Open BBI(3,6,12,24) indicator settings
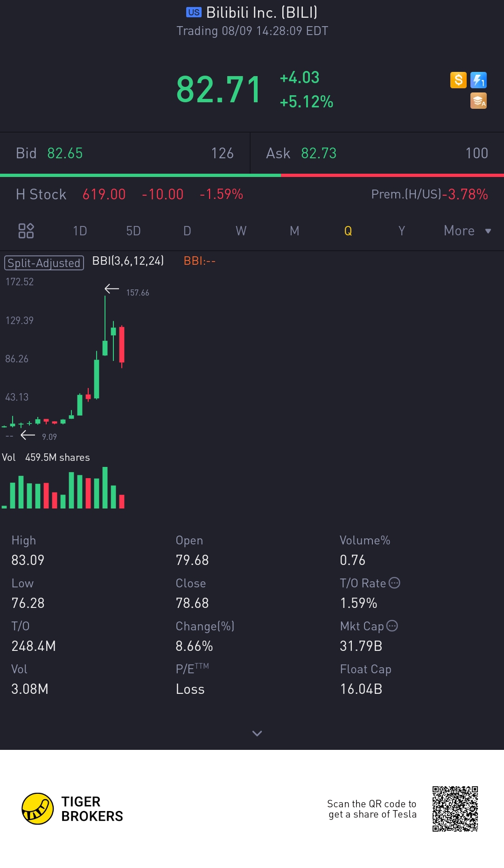The width and height of the screenshot is (504, 868). click(x=128, y=261)
